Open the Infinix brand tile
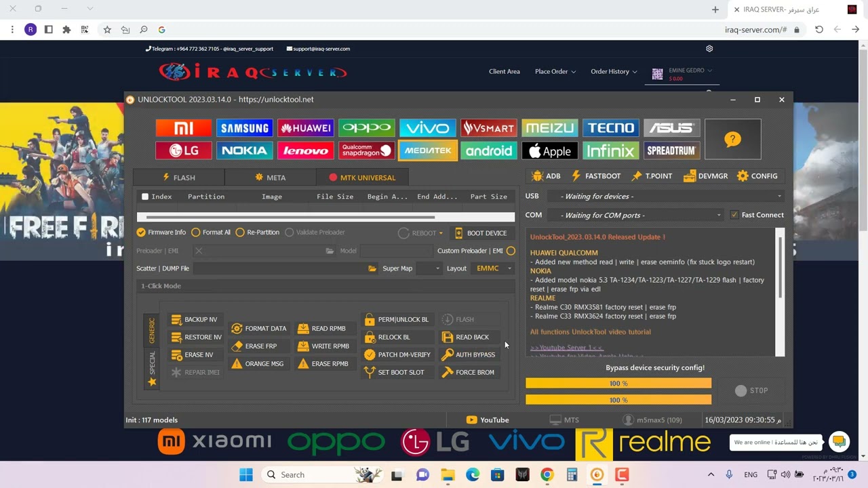The height and width of the screenshot is (488, 868). pos(611,150)
